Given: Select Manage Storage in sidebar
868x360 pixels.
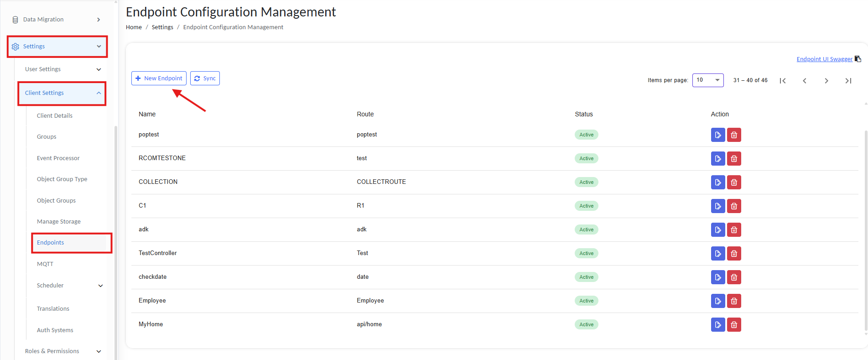Looking at the screenshot, I should pos(59,222).
